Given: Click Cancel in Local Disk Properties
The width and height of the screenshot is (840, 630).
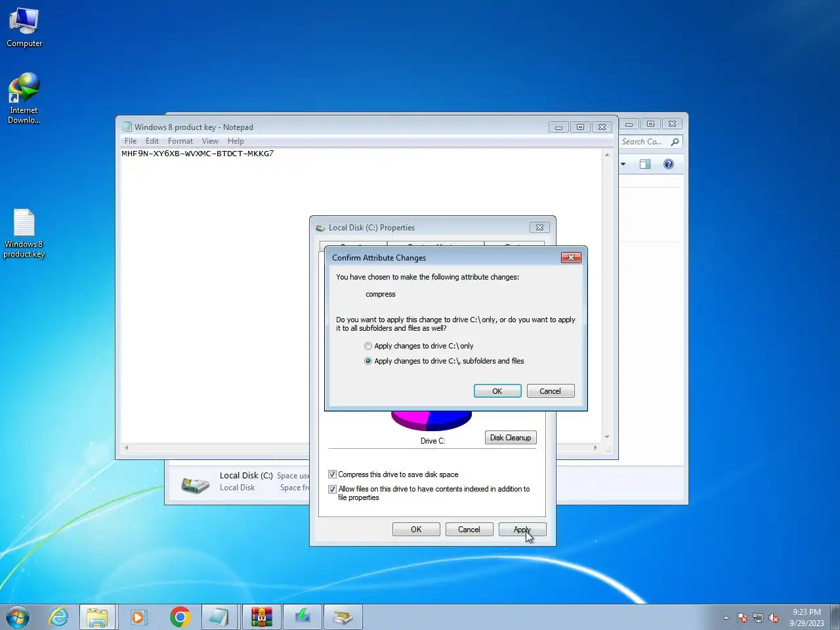Looking at the screenshot, I should [x=469, y=530].
